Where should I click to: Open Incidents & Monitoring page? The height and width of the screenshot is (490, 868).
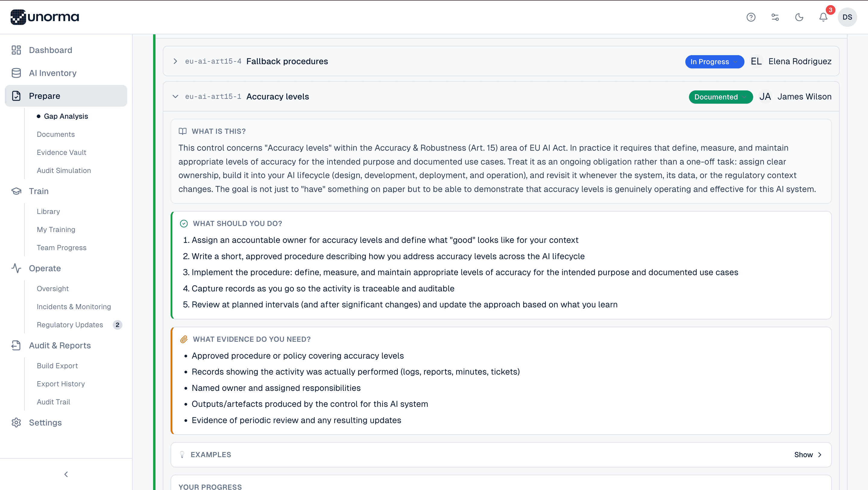click(x=74, y=307)
